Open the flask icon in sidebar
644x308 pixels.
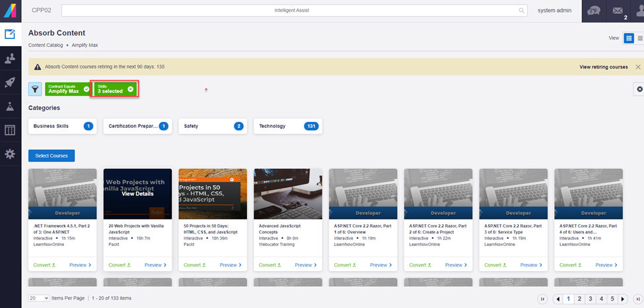pos(10,107)
